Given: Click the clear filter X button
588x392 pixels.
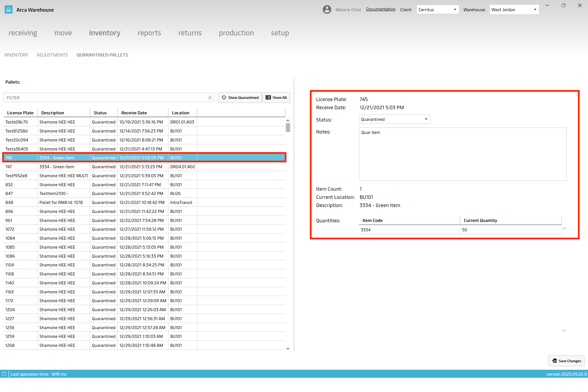Looking at the screenshot, I should (x=210, y=97).
